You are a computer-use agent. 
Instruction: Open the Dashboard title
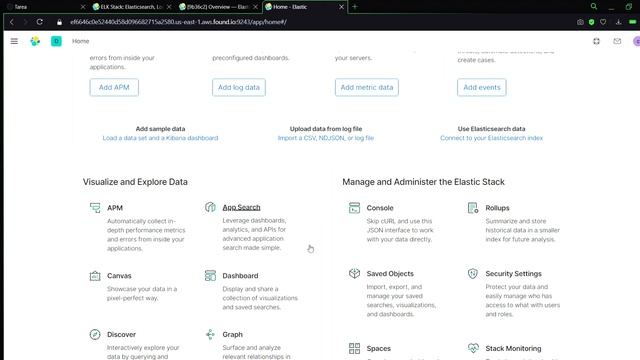(x=240, y=276)
